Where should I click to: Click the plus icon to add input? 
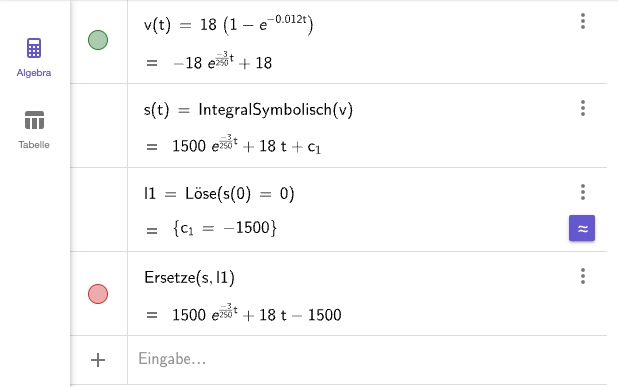pyautogui.click(x=98, y=360)
